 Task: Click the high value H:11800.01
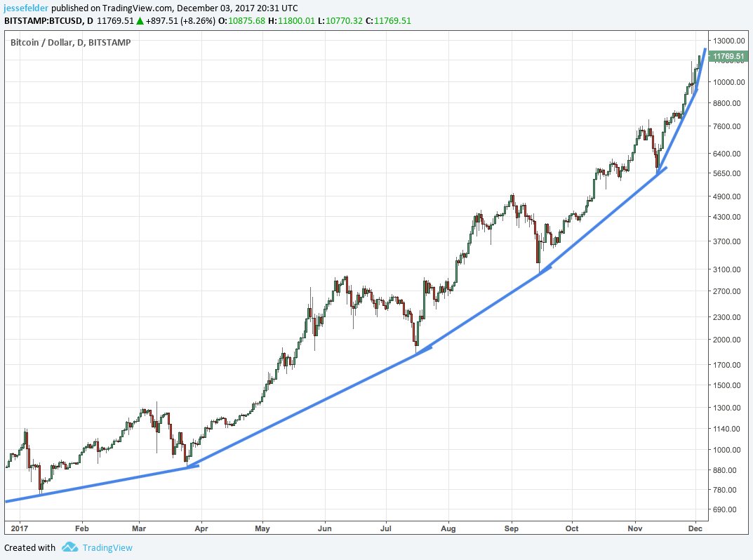[x=291, y=20]
